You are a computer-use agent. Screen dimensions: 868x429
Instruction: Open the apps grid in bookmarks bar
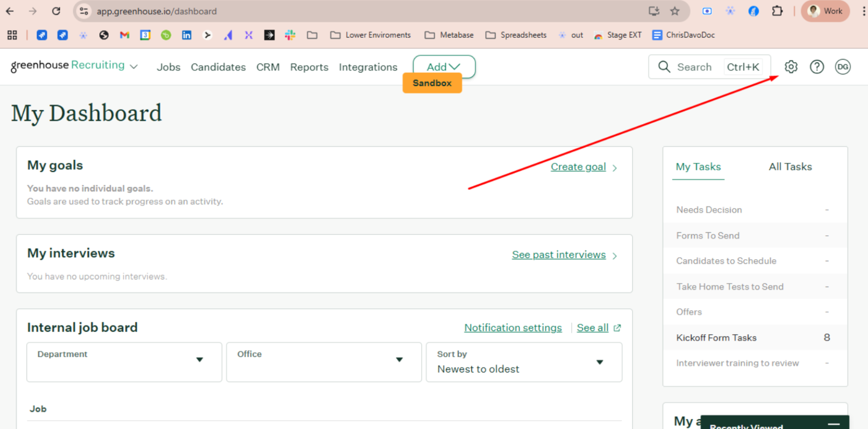[12, 35]
